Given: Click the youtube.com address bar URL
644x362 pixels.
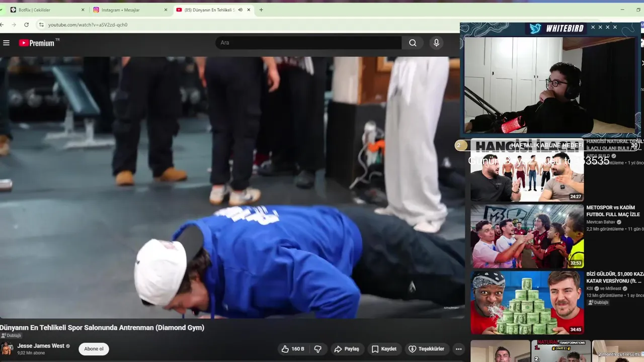Looking at the screenshot, I should pos(88,25).
